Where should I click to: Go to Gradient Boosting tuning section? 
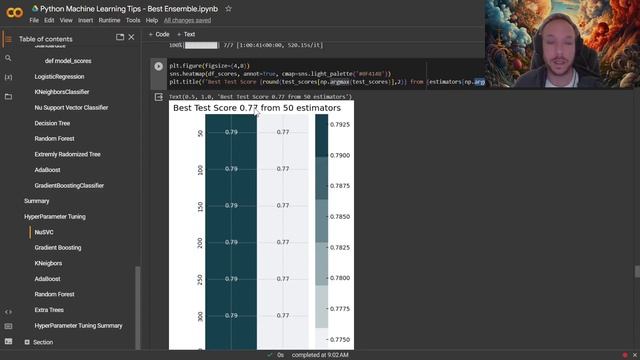click(58, 248)
